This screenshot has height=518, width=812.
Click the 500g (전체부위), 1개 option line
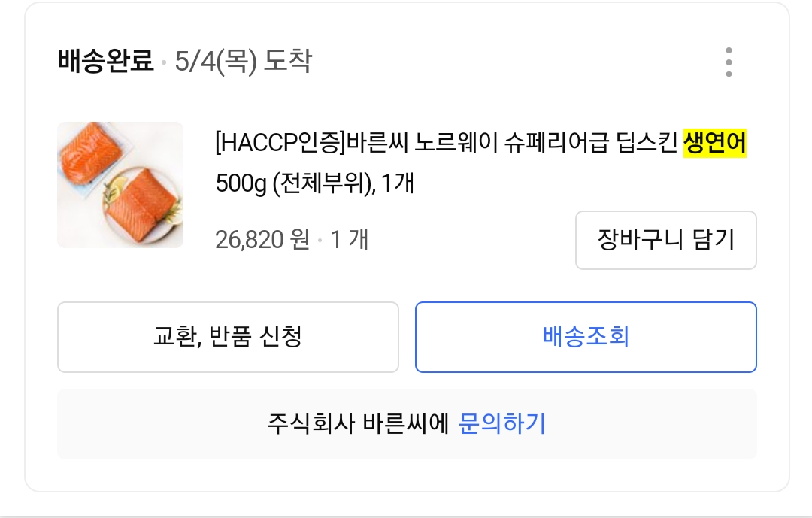click(x=314, y=183)
